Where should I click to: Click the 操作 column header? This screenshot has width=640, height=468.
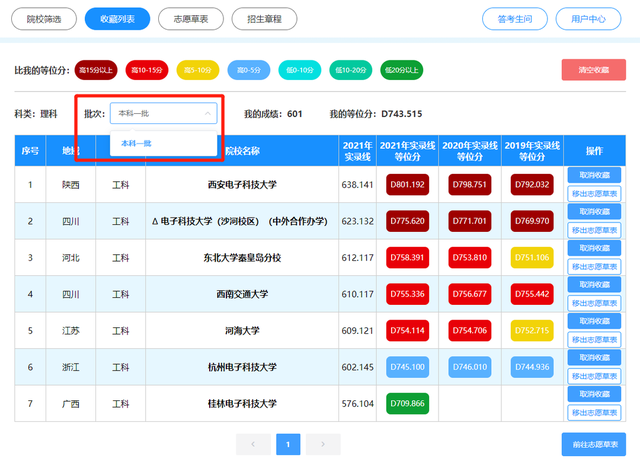pyautogui.click(x=594, y=151)
